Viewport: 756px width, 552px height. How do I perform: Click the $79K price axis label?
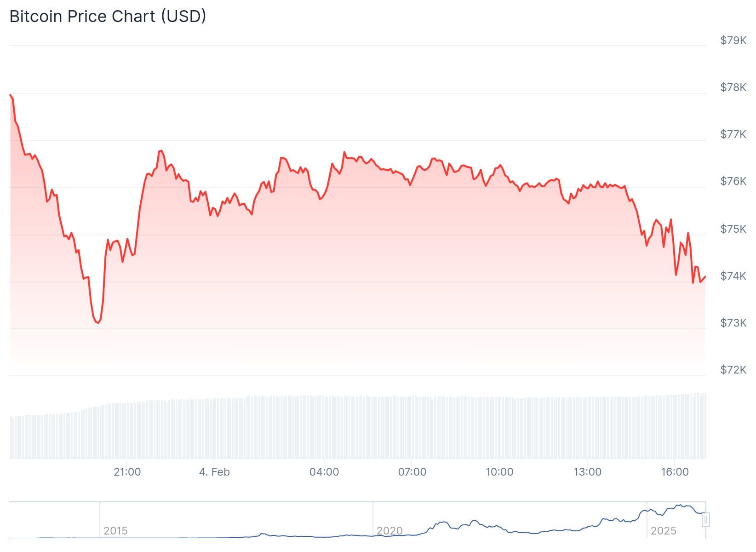(733, 40)
